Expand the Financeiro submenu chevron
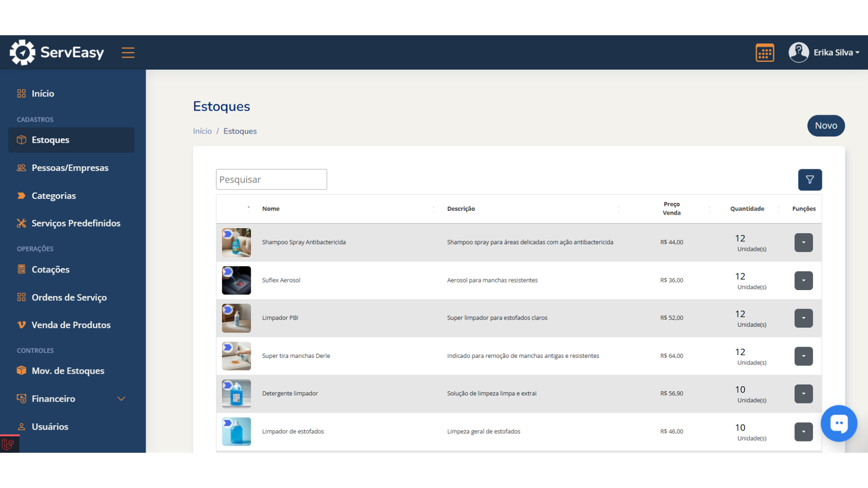 [x=121, y=399]
